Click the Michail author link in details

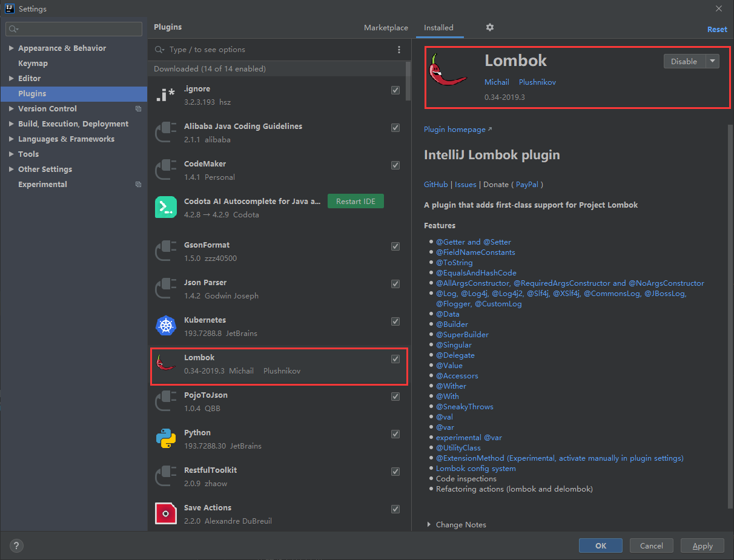pyautogui.click(x=497, y=82)
